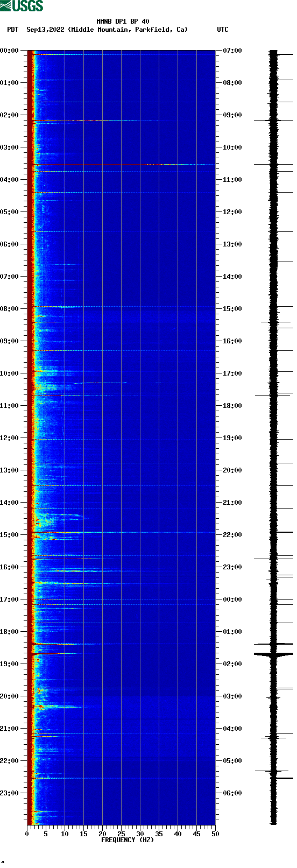The height and width of the screenshot is (868, 297).
Task: Click the 23:00 UTC label on the right axis
Action: click(x=232, y=567)
